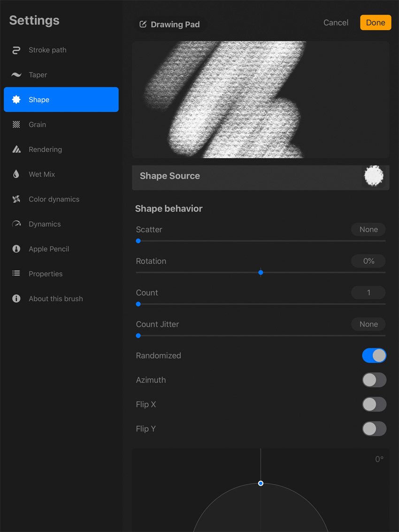399x532 pixels.
Task: Disable the Randomized toggle
Action: pos(374,355)
